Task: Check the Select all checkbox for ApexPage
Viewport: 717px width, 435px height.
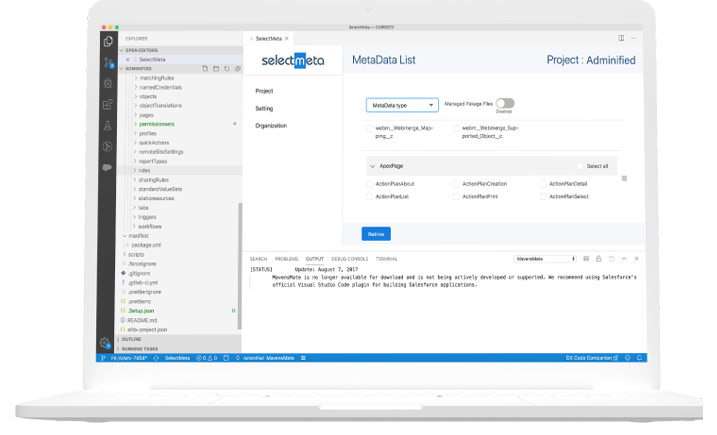Action: click(579, 166)
